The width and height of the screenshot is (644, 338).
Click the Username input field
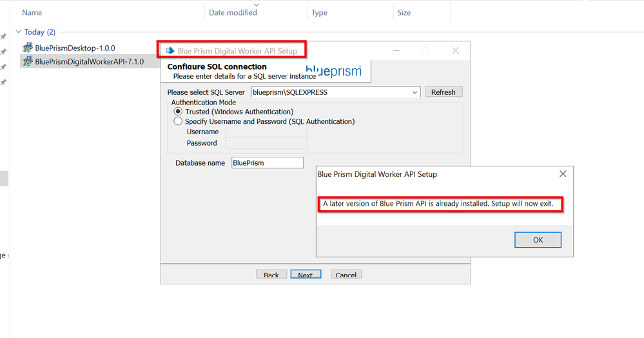point(266,132)
